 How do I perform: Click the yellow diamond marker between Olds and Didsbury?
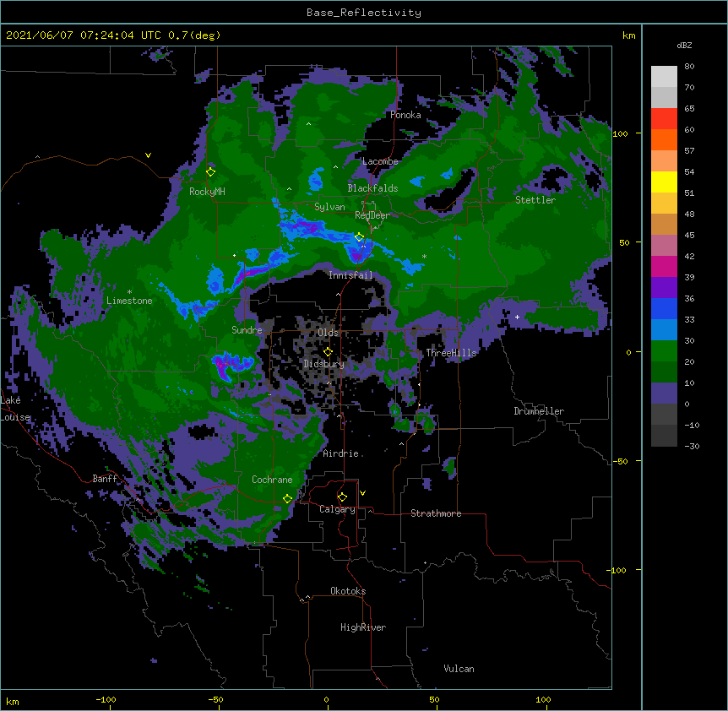click(x=328, y=352)
